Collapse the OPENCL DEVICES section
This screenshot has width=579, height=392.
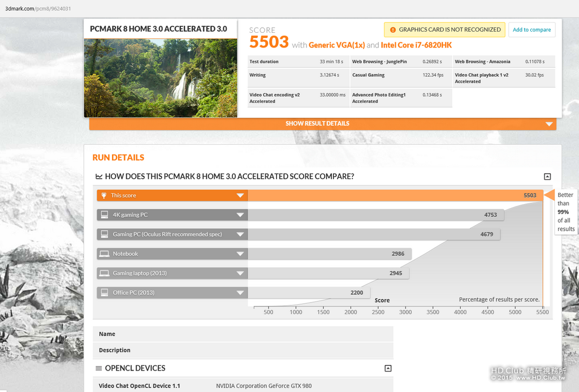click(x=388, y=368)
